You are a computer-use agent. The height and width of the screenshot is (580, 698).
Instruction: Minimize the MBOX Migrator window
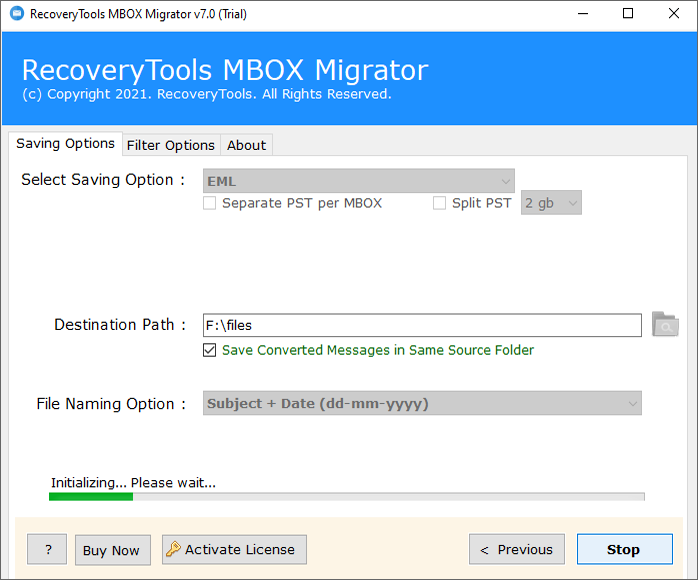point(583,14)
